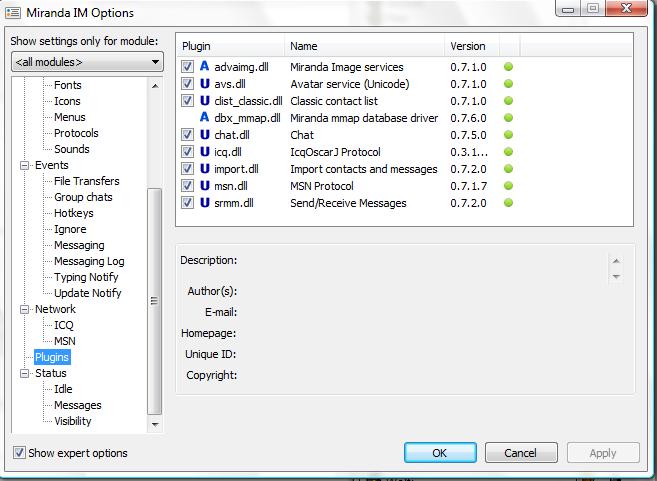Click green status dot for import.dll row
657x481 pixels.
[508, 168]
